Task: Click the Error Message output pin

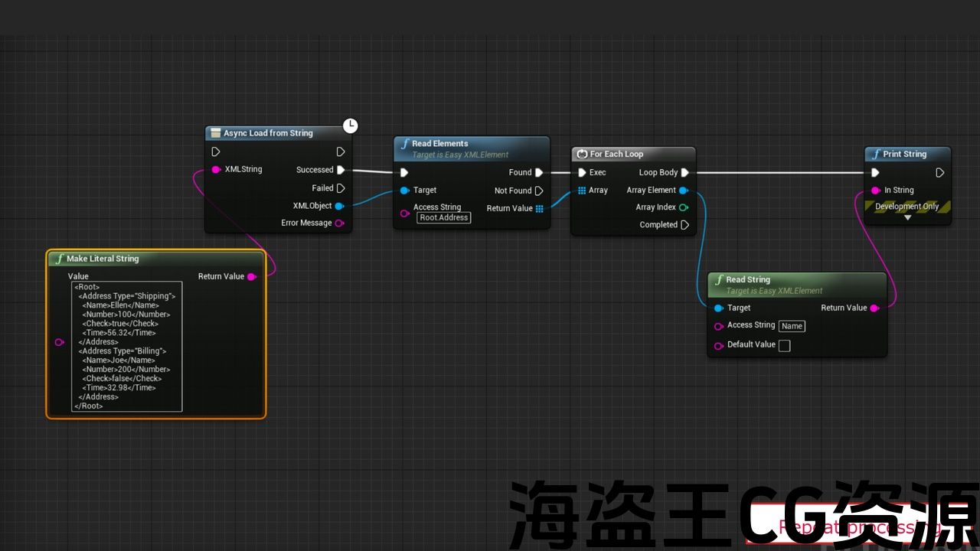Action: pos(339,223)
